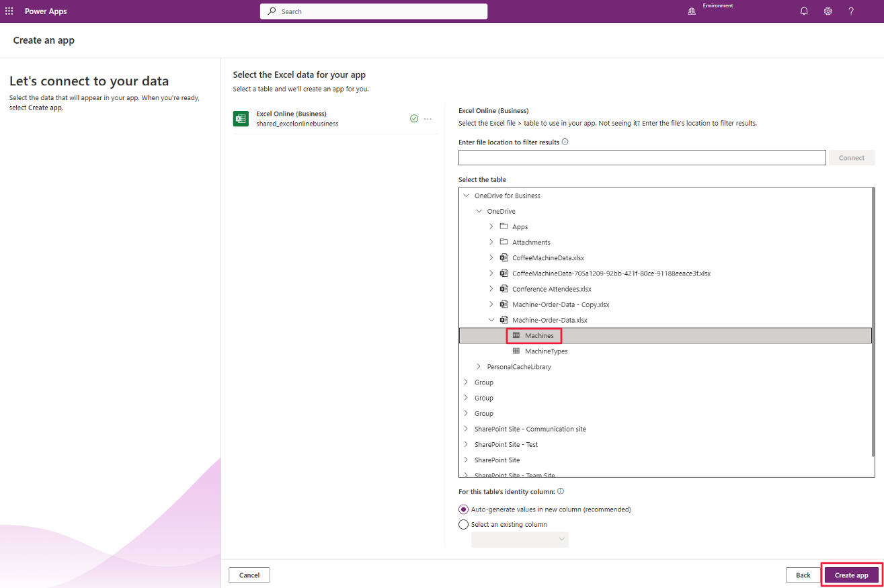
Task: Collapse the OneDrive for Business node
Action: 466,196
